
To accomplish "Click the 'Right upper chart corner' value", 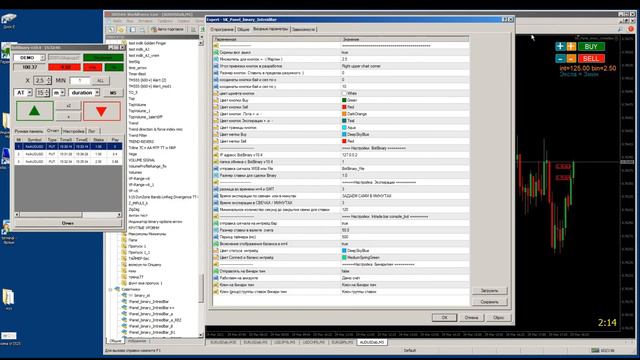I will click(362, 66).
